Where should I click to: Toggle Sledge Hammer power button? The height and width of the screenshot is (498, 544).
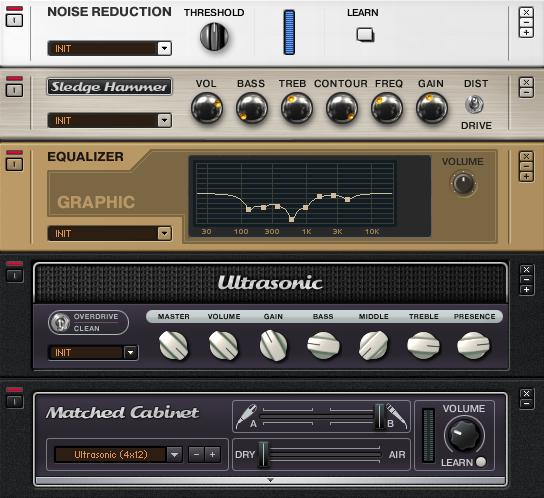point(15,91)
